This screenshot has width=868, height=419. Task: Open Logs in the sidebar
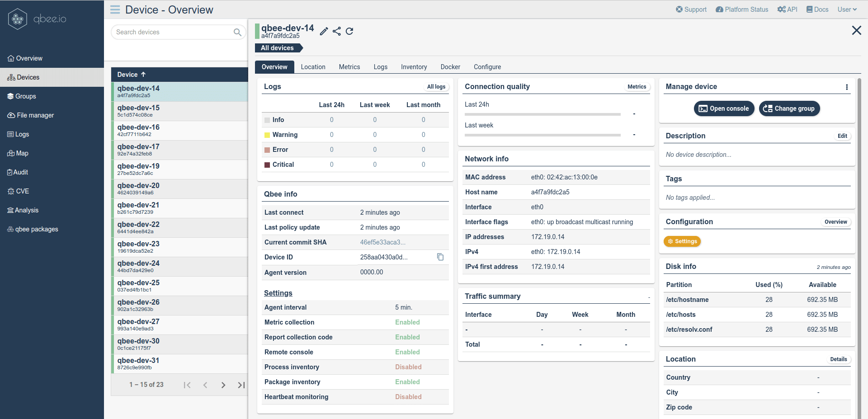click(x=52, y=134)
